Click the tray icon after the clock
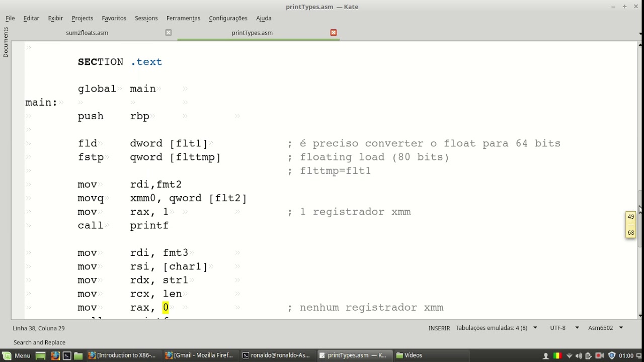This screenshot has height=362, width=644. pos(639,356)
